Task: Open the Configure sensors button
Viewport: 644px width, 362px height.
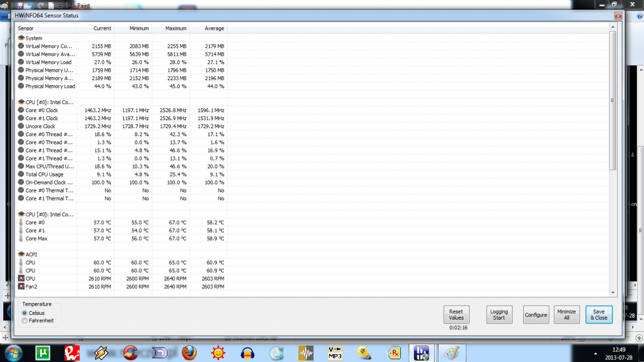Action: [x=536, y=315]
